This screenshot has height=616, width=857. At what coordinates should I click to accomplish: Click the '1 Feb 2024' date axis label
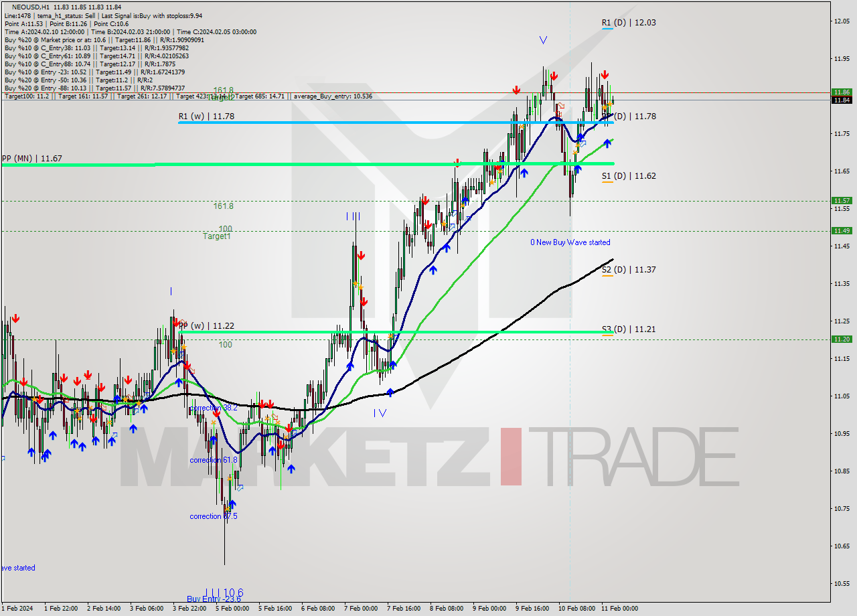(17, 609)
